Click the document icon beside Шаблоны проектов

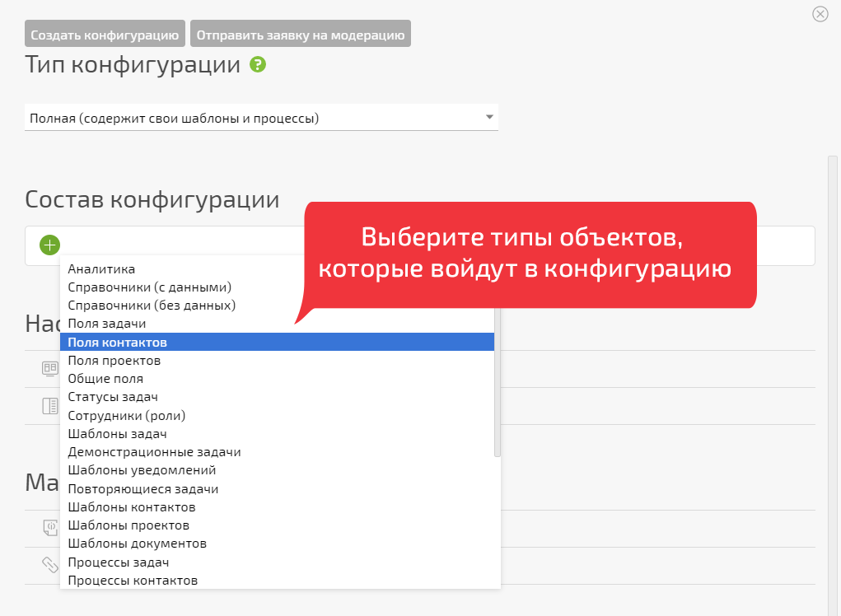click(50, 528)
